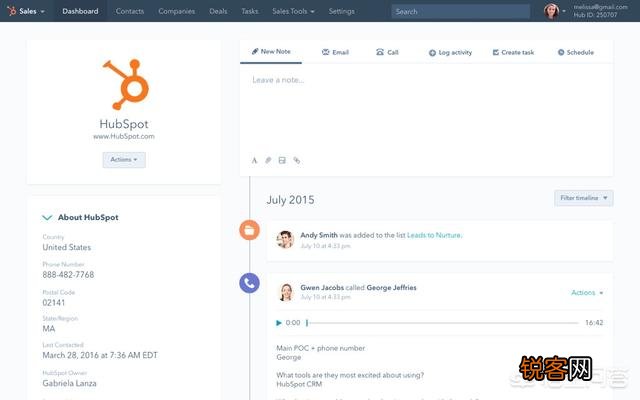Open the call entry Actions dropdown
The width and height of the screenshot is (640, 400).
pyautogui.click(x=587, y=293)
